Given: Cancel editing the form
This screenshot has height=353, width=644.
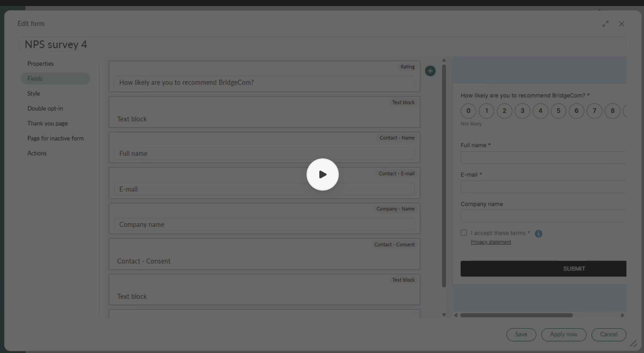Looking at the screenshot, I should point(609,335).
